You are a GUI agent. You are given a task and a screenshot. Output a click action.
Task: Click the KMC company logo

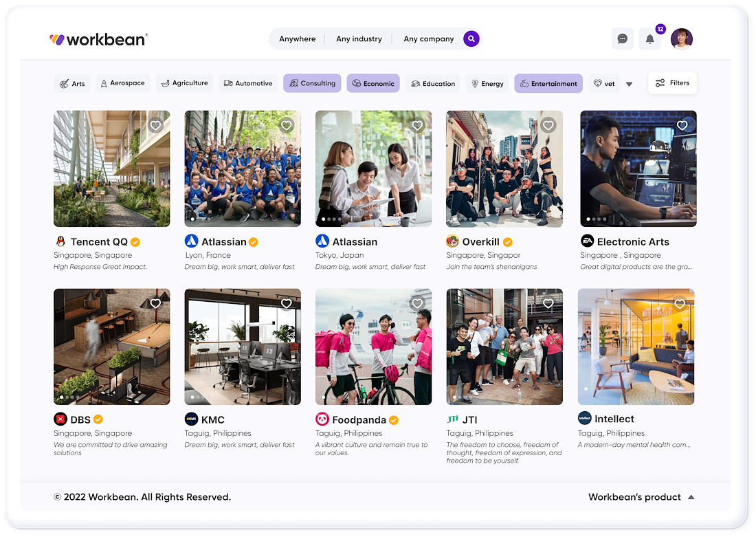tap(191, 419)
